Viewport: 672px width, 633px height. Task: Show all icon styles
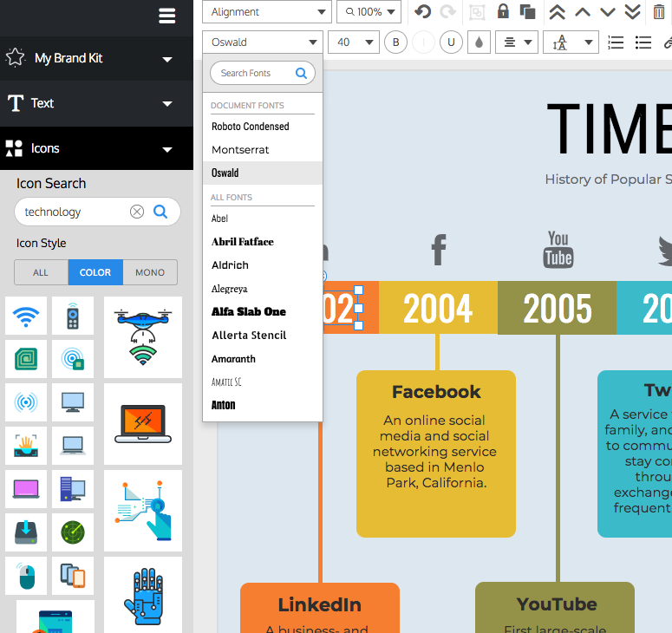[41, 272]
